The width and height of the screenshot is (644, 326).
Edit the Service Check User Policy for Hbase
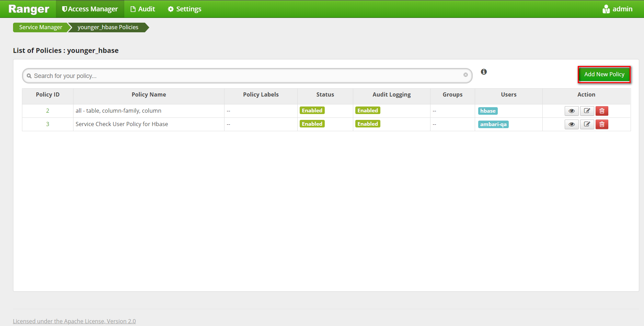click(x=587, y=124)
